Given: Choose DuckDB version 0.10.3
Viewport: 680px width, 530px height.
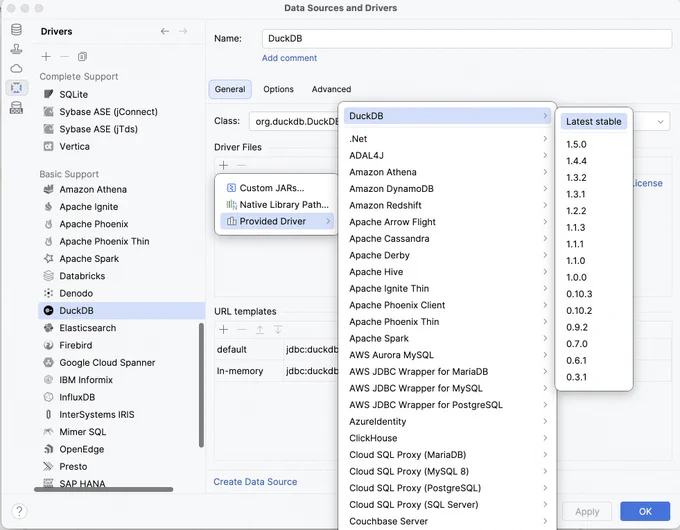Looking at the screenshot, I should click(x=593, y=294).
